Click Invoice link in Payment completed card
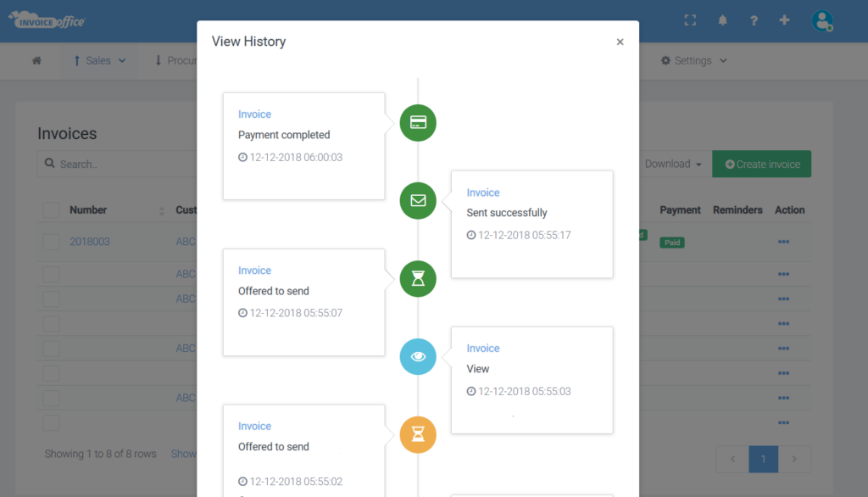The height and width of the screenshot is (497, 868). pyautogui.click(x=254, y=114)
